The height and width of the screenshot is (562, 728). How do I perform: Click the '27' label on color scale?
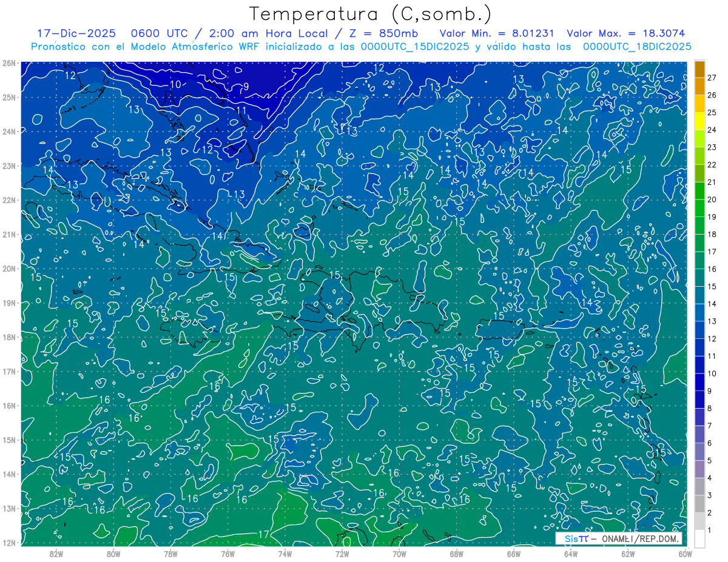pos(712,78)
